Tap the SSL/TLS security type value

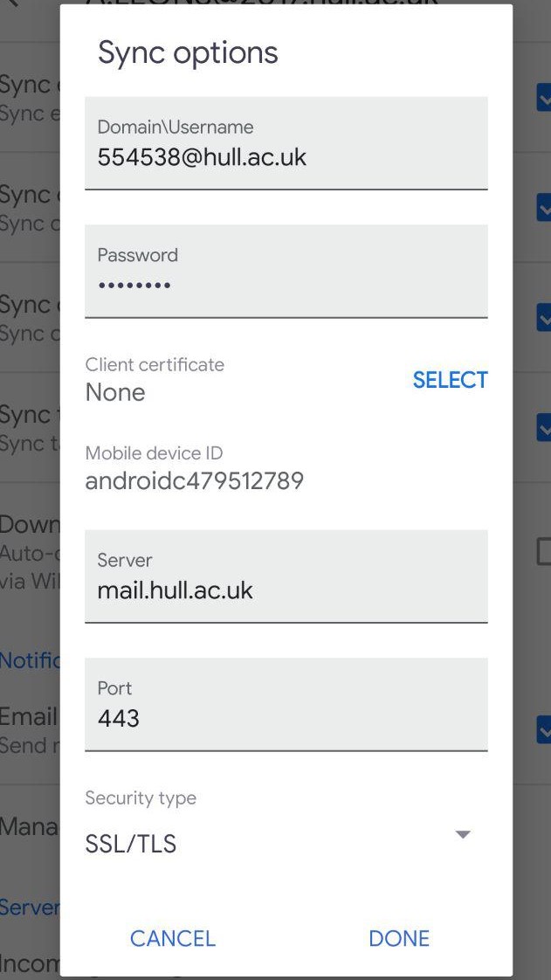point(131,844)
